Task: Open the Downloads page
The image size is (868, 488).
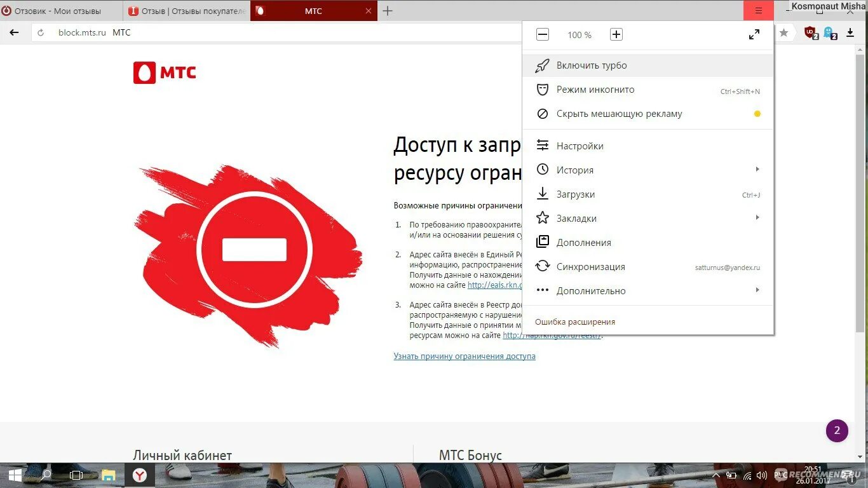Action: coord(576,194)
